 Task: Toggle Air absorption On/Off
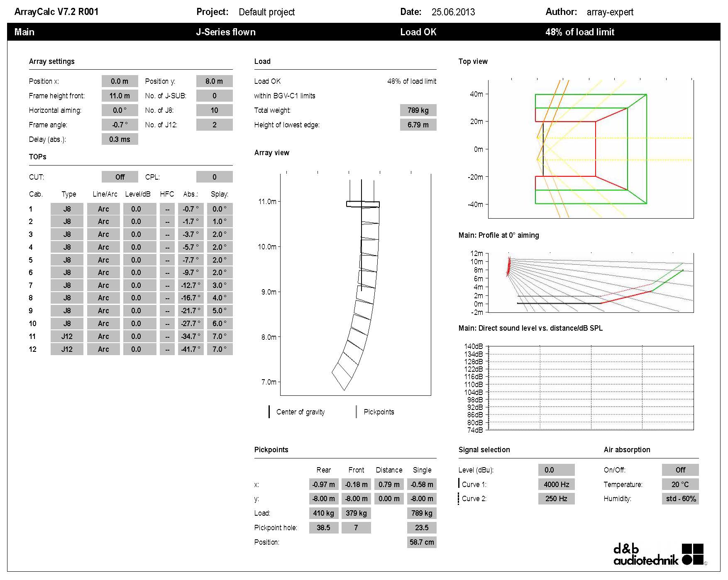pos(680,470)
